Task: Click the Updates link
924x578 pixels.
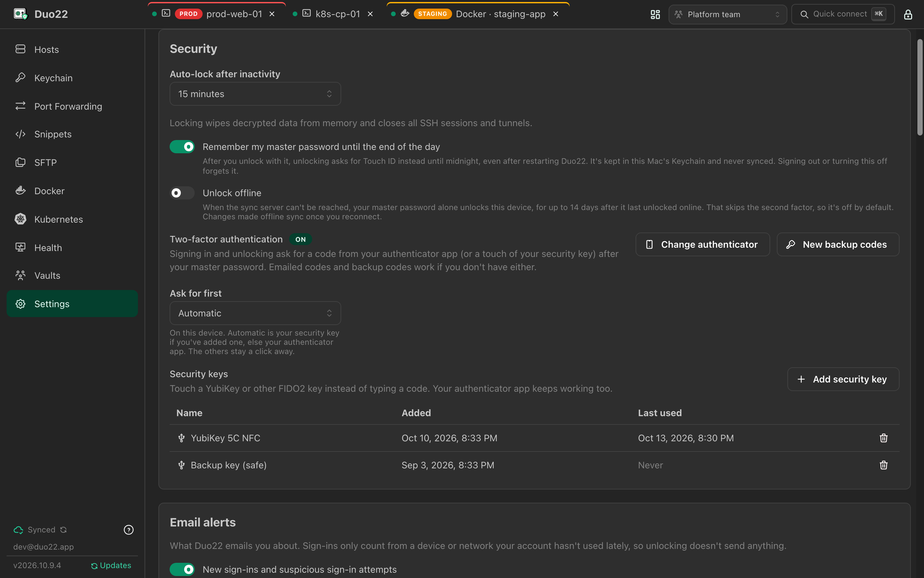Action: (x=111, y=565)
